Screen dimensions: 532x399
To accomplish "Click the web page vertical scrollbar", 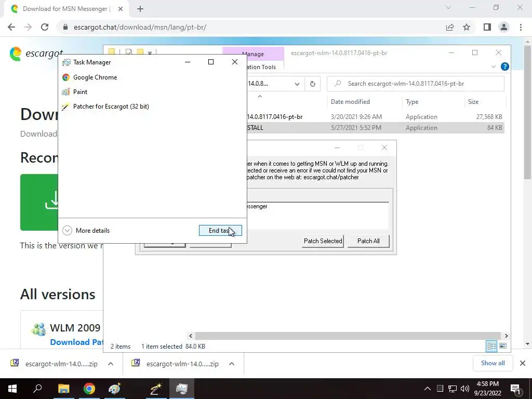I will [527, 112].
